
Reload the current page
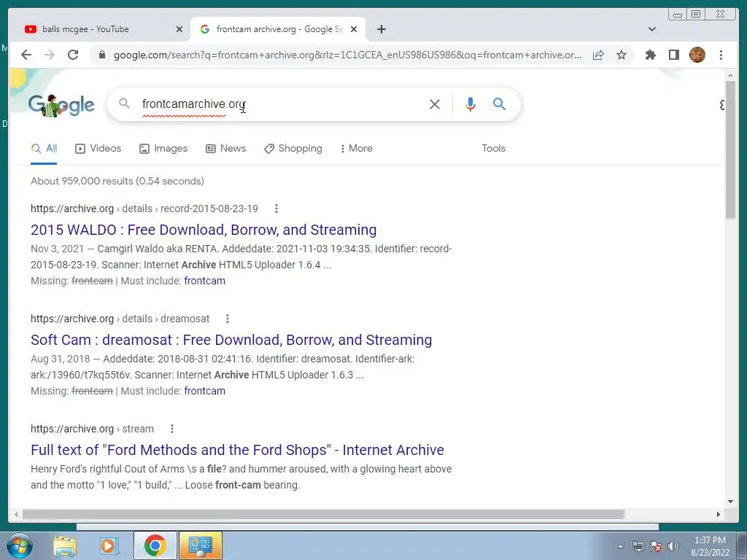point(73,55)
